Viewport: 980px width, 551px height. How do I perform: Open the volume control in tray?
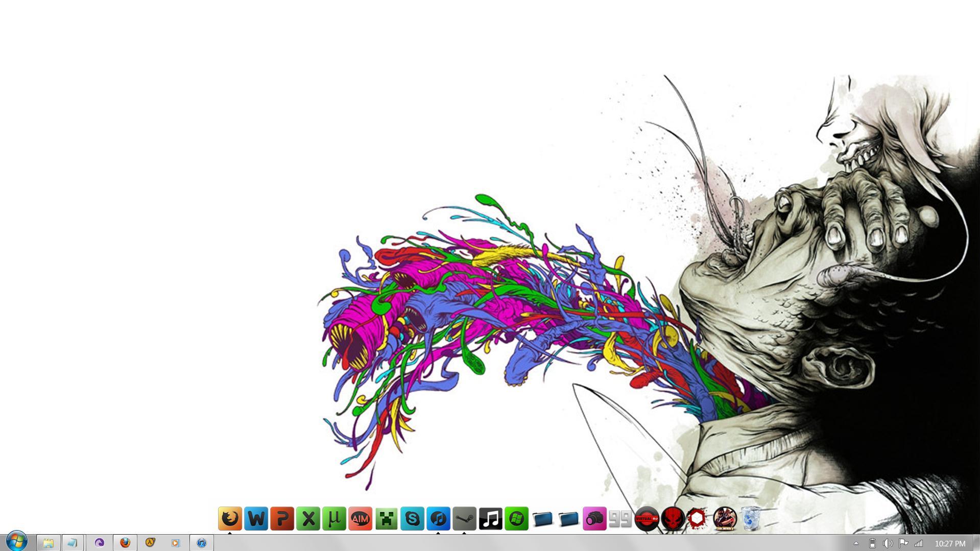pos(888,543)
